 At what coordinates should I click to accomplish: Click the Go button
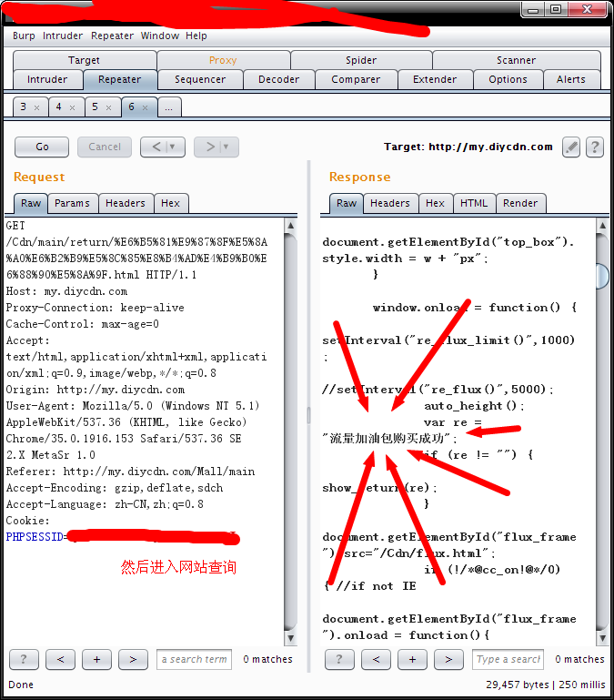42,147
